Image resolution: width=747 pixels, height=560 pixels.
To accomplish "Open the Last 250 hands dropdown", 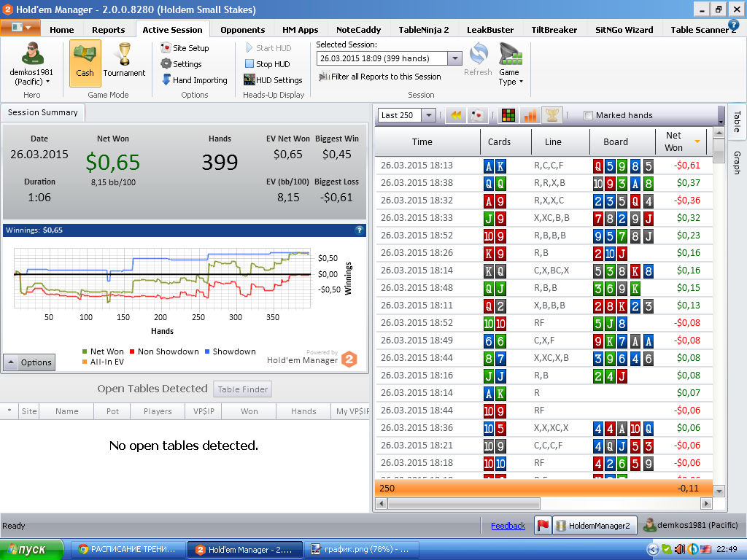I will 428,115.
